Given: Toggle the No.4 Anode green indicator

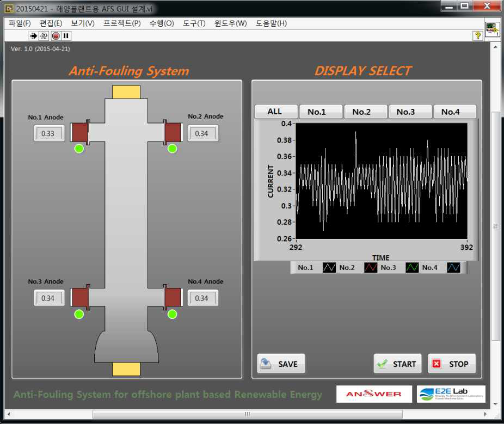Looking at the screenshot, I should (x=173, y=315).
